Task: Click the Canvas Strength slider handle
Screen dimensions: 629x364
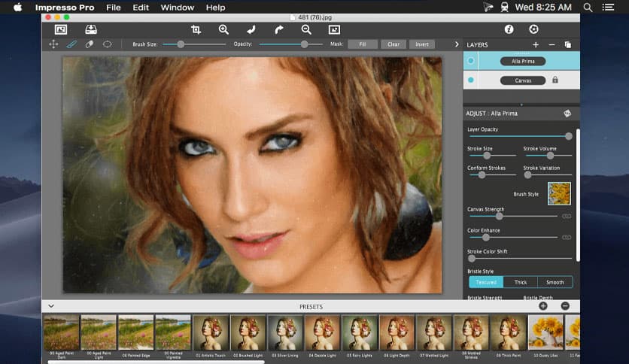Action: pos(499,217)
